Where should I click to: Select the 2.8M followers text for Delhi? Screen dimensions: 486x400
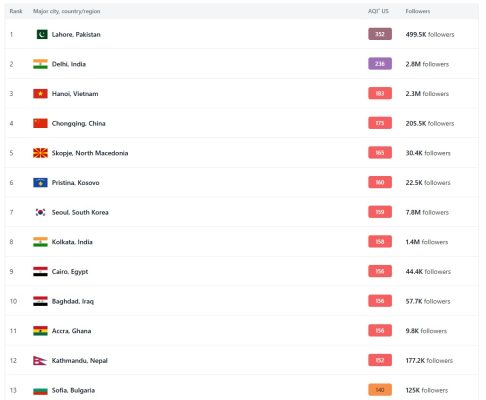point(427,64)
